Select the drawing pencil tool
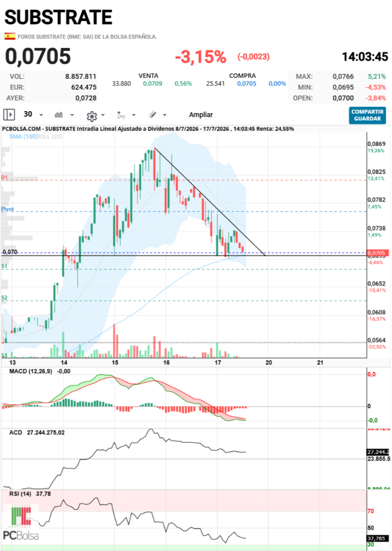Viewport: 392px width, 551px height. point(152,115)
